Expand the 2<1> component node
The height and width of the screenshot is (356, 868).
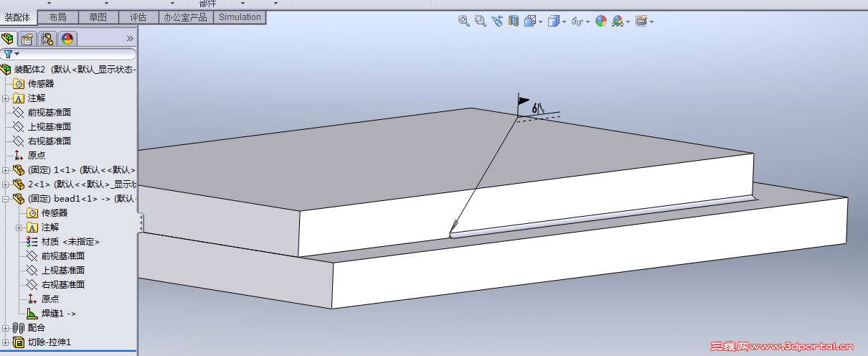[x=5, y=184]
